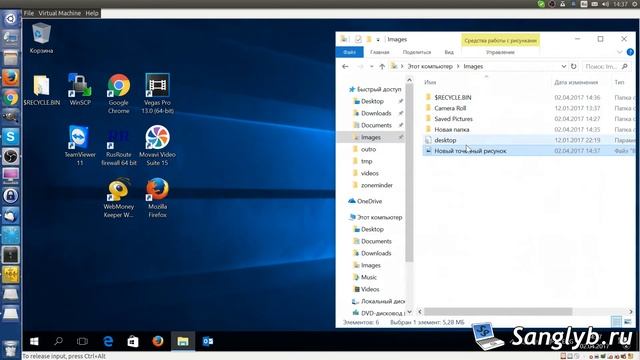Open the address bar history dropdown
Screen dimensions: 640x360
tap(564, 66)
